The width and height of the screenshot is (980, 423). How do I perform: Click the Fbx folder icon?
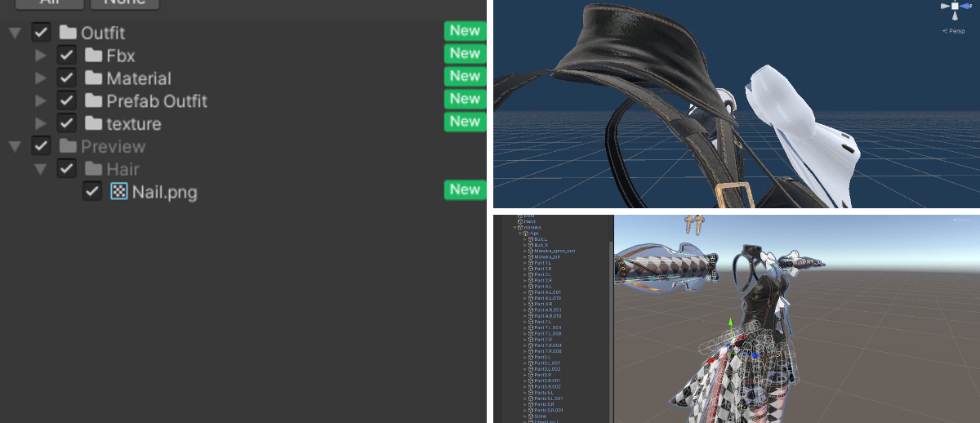click(x=93, y=56)
